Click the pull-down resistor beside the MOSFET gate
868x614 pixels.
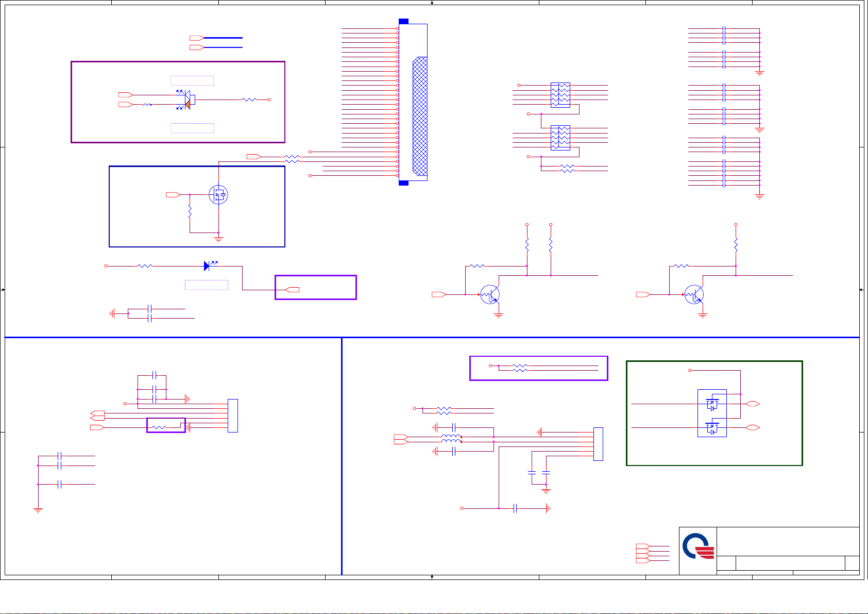[190, 212]
